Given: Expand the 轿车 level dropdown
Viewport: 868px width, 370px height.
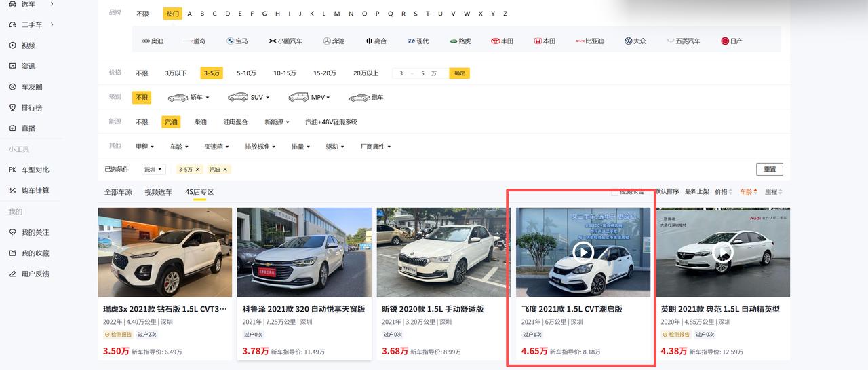Looking at the screenshot, I should tap(189, 98).
